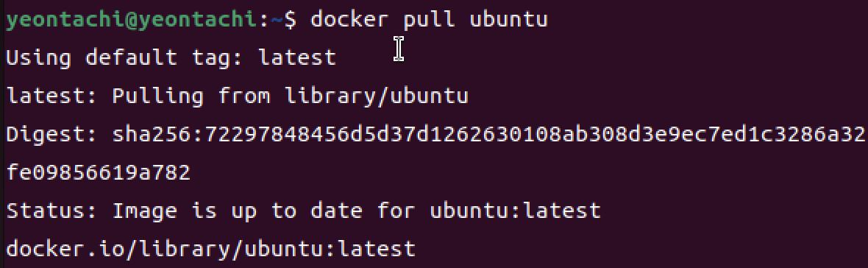Click the Pulling from text
Screen dimensions: 868x268
[191, 96]
